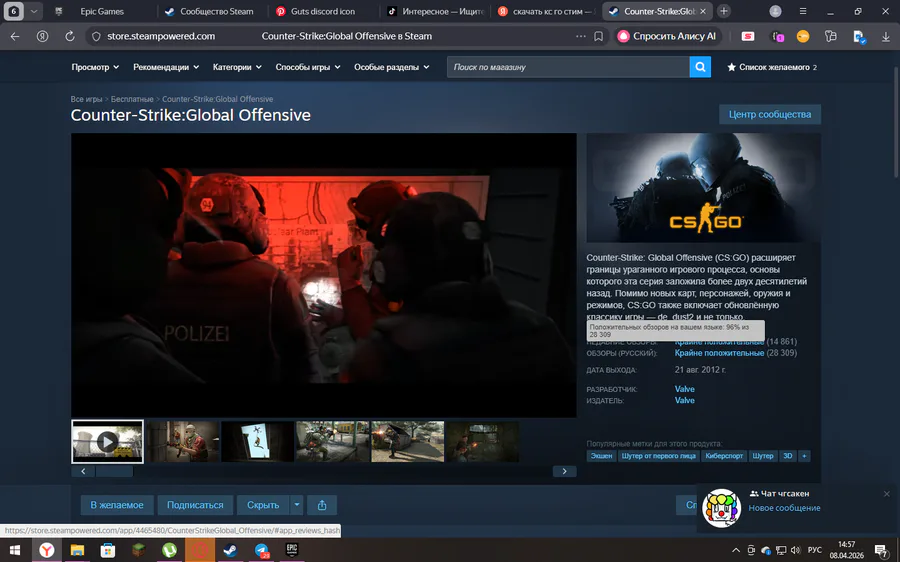
Task: Open a new tab with the plus button
Action: (724, 11)
